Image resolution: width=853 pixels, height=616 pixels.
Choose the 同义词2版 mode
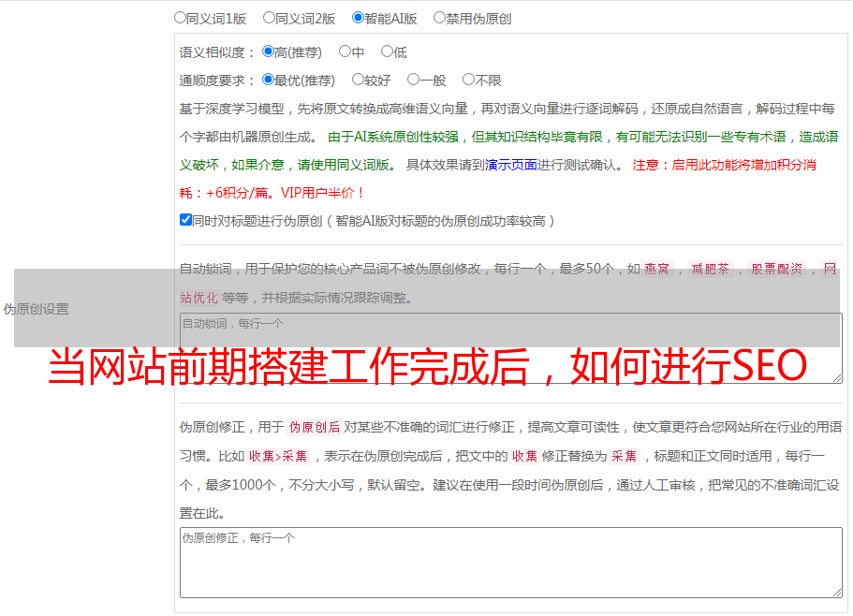[270, 18]
